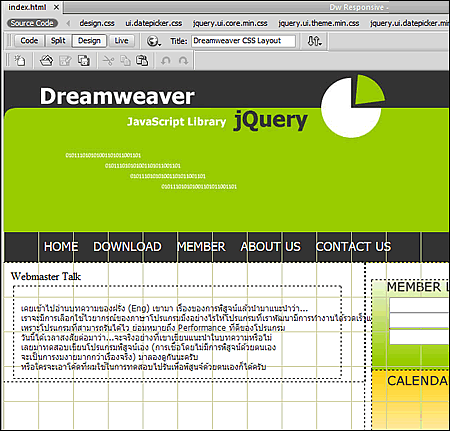The height and width of the screenshot is (431, 450).
Task: Click the Copy icon
Action: click(125, 61)
